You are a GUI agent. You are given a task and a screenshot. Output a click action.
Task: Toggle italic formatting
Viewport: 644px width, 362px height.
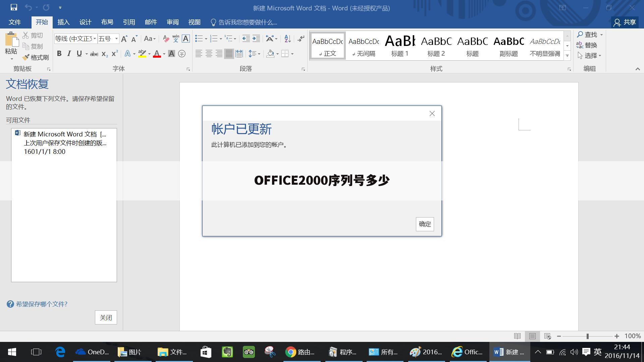(x=69, y=54)
